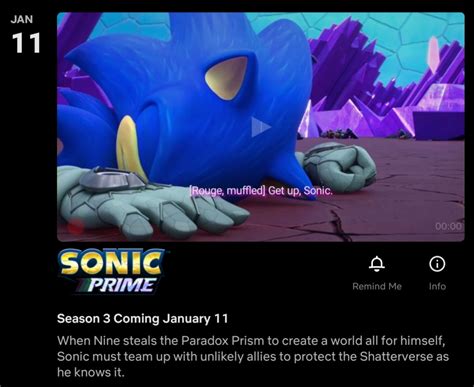Open the Season 3 Coming January 11 heading
Screen dimensions: 474x387
(143, 319)
